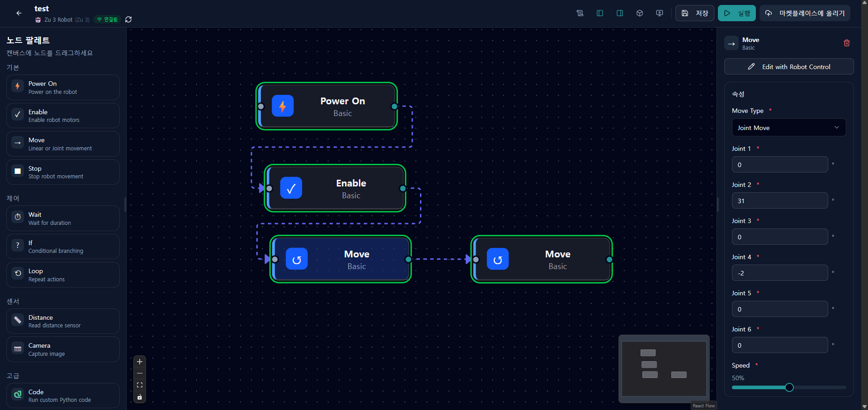The height and width of the screenshot is (410, 868).
Task: Click the minimap overview thumbnail
Action: 664,368
